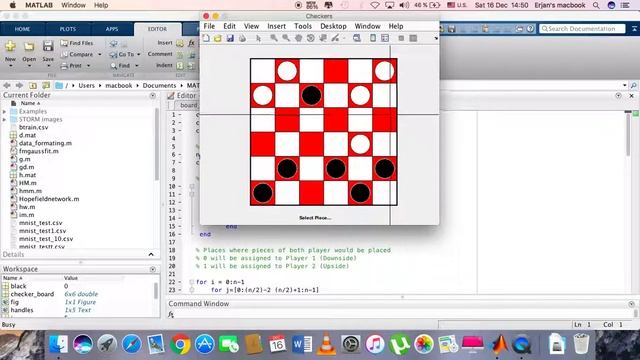Open Print dropdown arrow
This screenshot has width=640, height=360.
click(x=88, y=66)
